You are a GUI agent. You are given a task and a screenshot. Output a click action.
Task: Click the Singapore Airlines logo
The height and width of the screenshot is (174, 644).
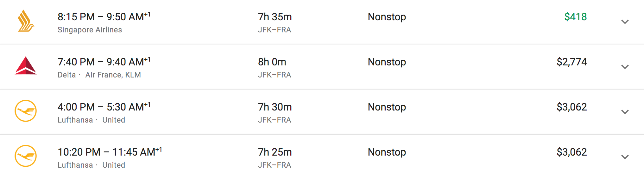[26, 21]
